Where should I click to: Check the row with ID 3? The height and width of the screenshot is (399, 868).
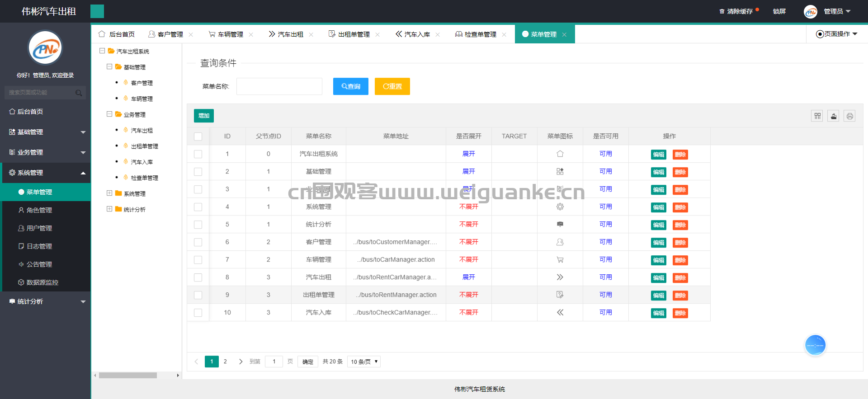[x=198, y=189]
